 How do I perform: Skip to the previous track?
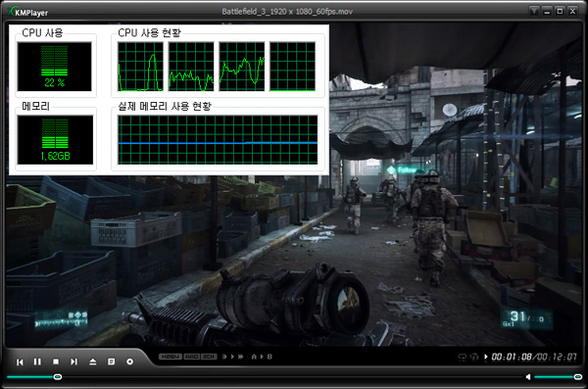(x=20, y=362)
